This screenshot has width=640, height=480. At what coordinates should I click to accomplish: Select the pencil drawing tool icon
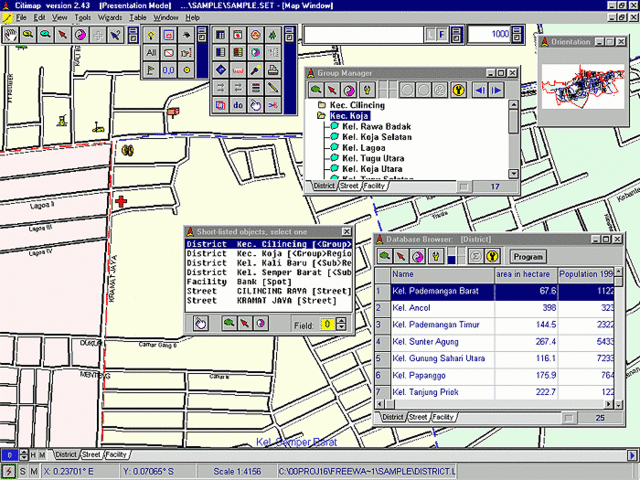pos(273,87)
